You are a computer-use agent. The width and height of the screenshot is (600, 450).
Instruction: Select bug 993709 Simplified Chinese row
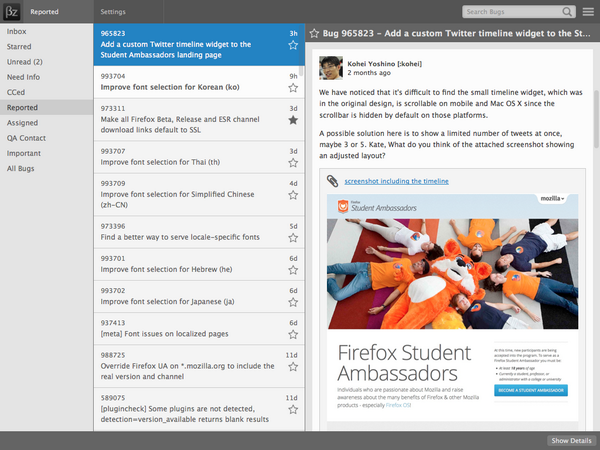point(199,194)
